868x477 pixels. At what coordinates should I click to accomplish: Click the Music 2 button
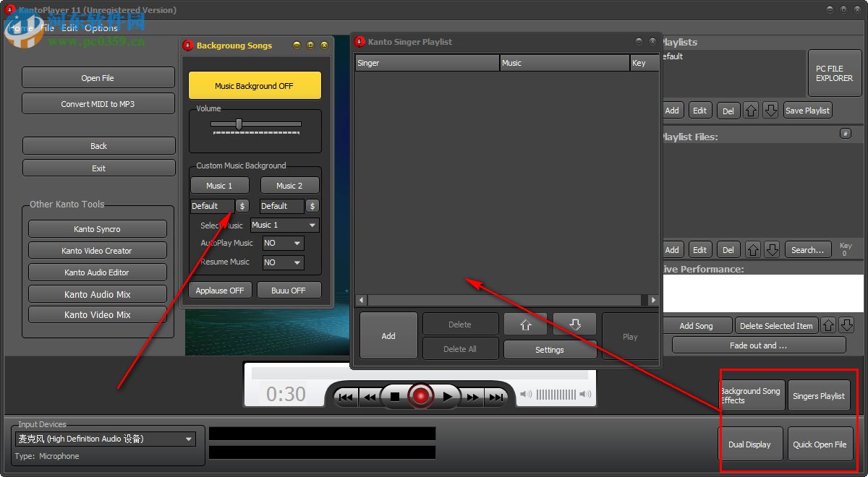coord(290,186)
